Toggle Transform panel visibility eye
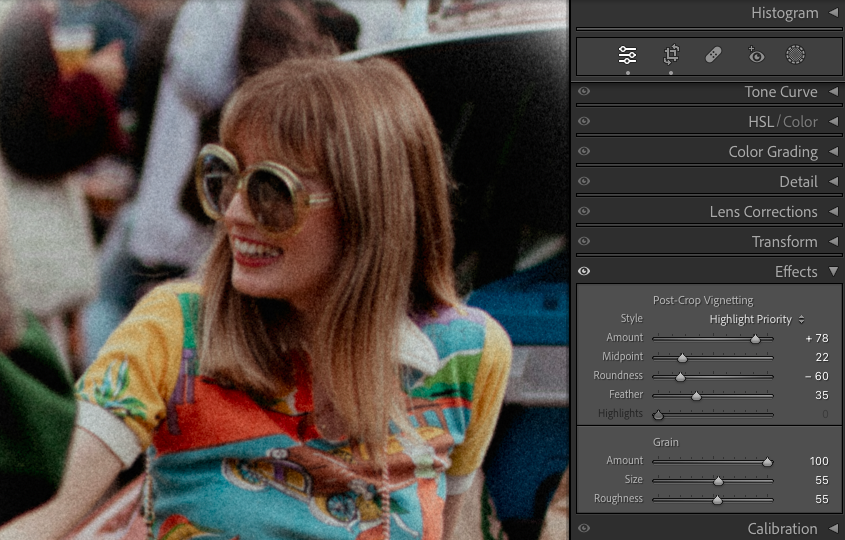845x540 pixels. [x=584, y=241]
